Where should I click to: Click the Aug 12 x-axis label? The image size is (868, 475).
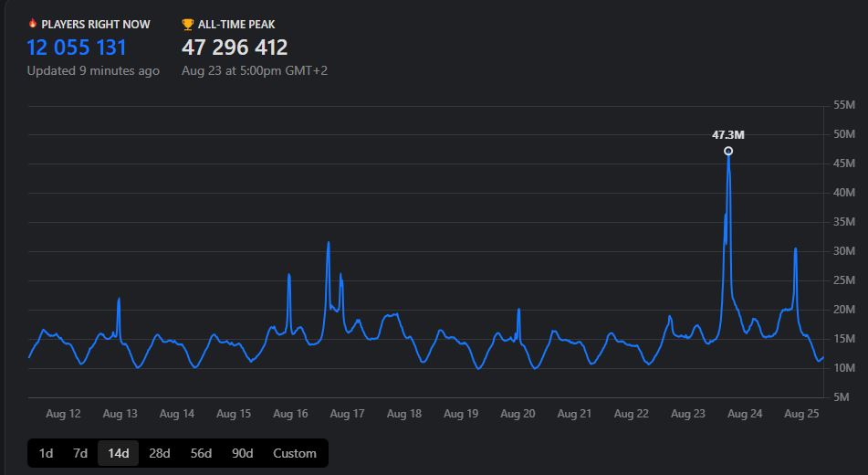[x=63, y=414]
